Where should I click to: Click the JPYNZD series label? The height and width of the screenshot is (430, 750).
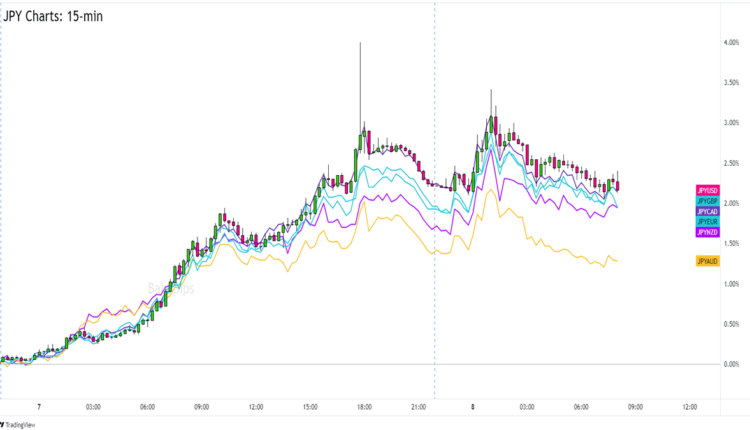707,233
